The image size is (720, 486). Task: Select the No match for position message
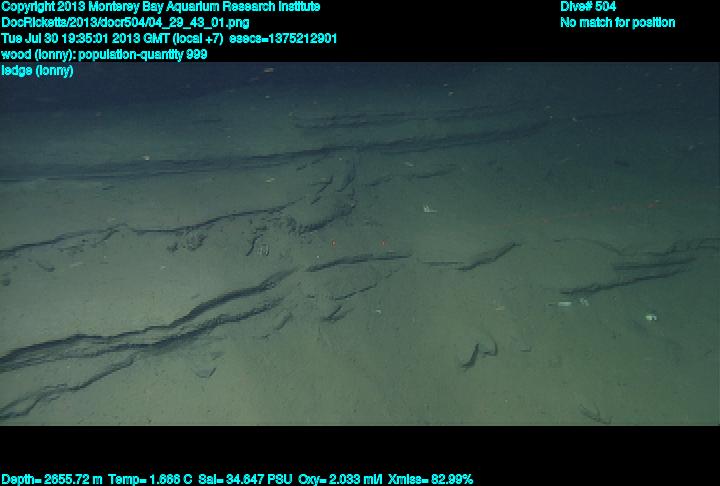tap(617, 22)
